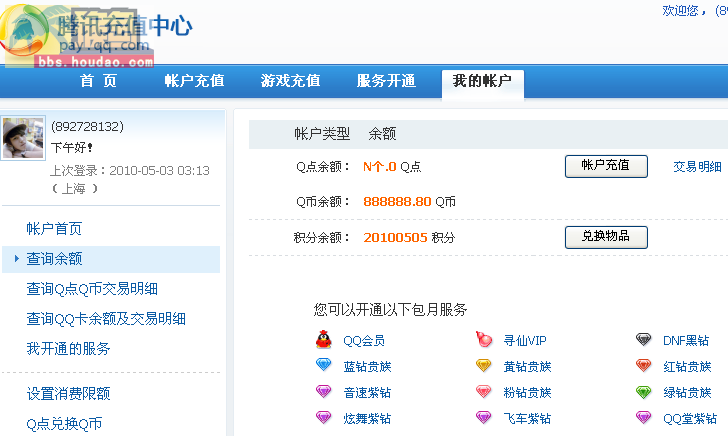The height and width of the screenshot is (436, 728).
Task: Click the DNF黑钻 black diamond icon
Action: (644, 339)
